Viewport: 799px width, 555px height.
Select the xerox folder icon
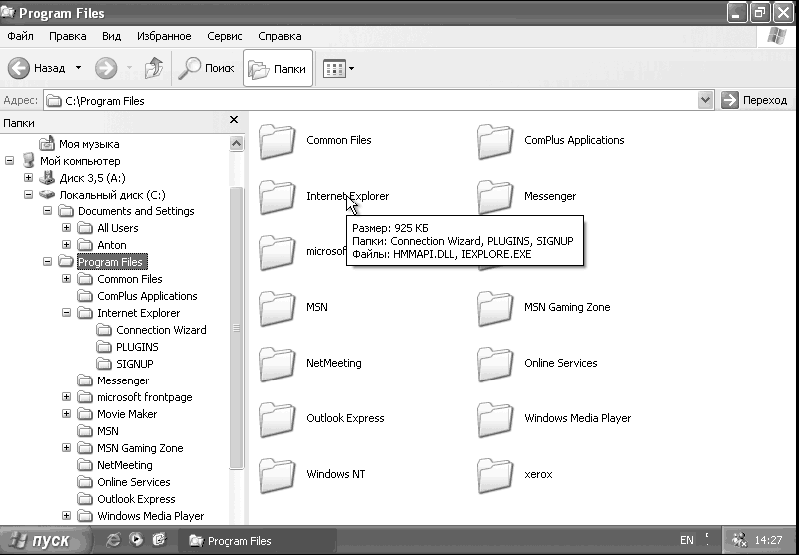coord(495,475)
